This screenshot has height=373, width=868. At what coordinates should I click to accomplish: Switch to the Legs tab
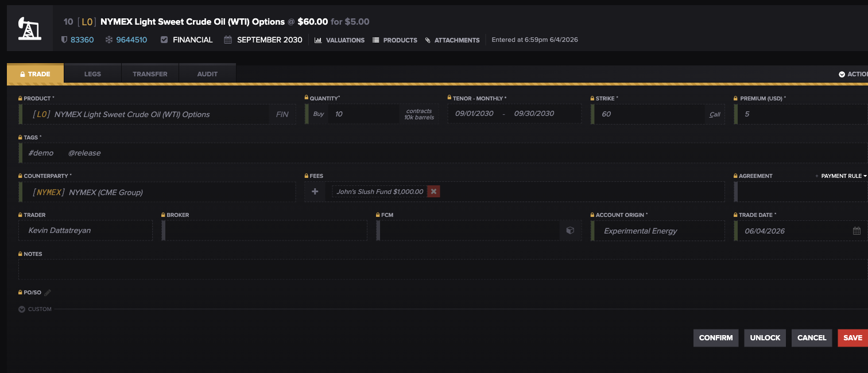[x=92, y=73]
